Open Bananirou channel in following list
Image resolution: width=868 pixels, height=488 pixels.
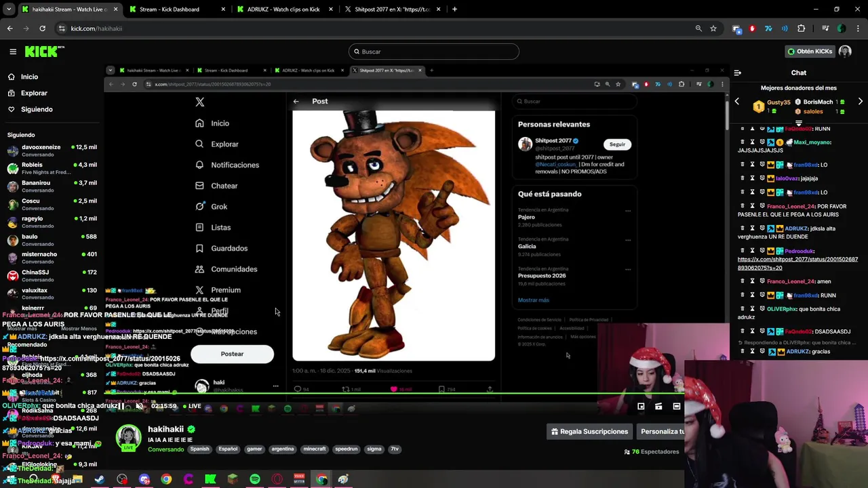(x=52, y=186)
